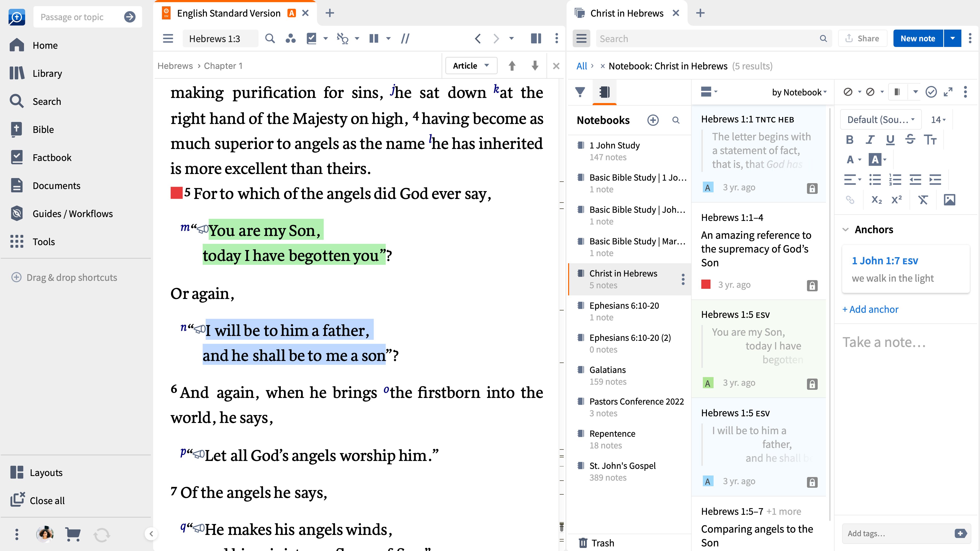Jump to next article with down arrow
This screenshot has height=551, width=980.
534,66
